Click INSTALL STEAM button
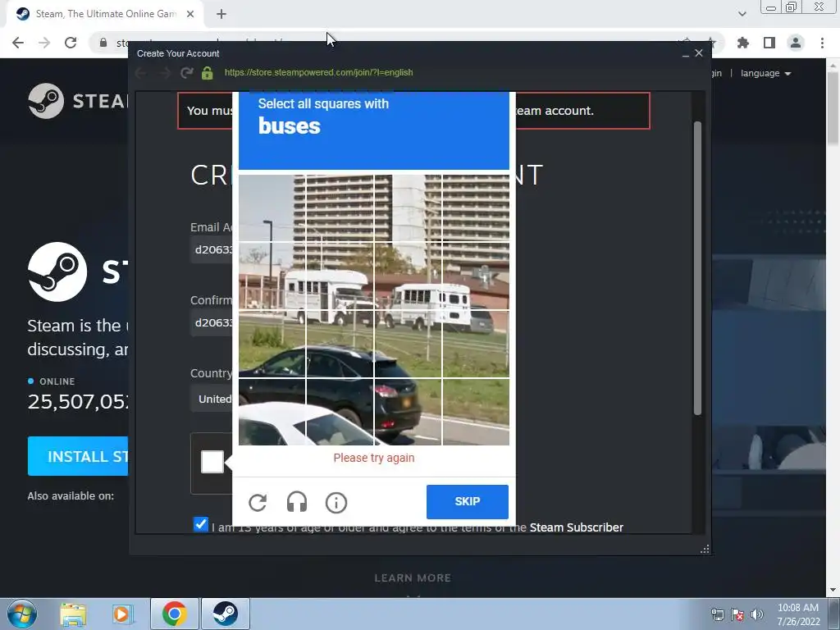The width and height of the screenshot is (840, 630). pos(78,456)
